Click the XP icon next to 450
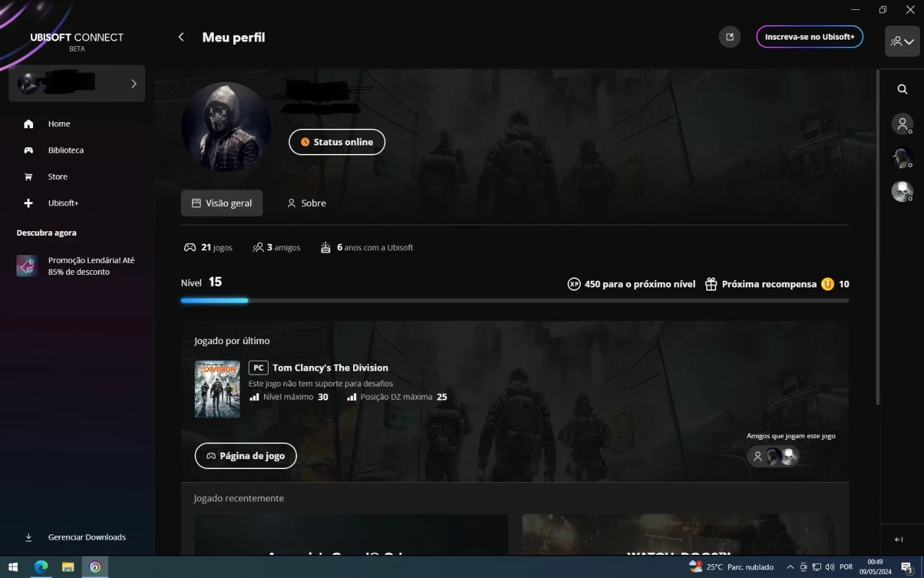Image resolution: width=924 pixels, height=578 pixels. pos(574,284)
